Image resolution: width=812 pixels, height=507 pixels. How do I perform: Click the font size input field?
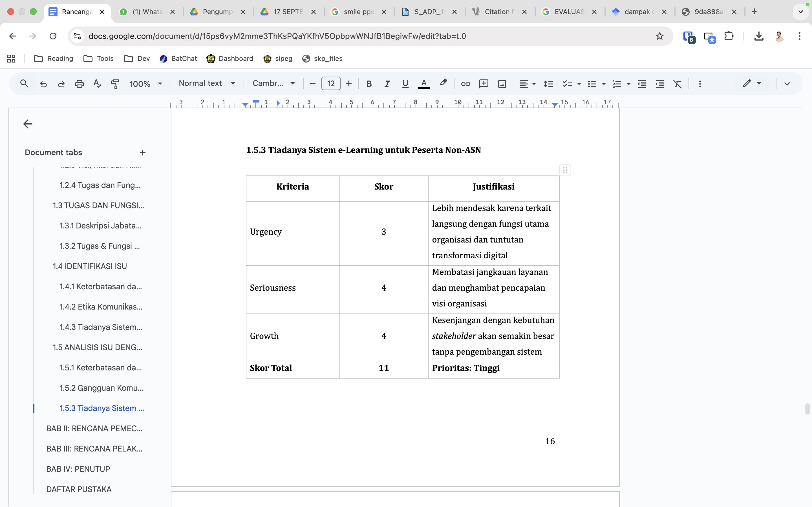[x=330, y=83]
